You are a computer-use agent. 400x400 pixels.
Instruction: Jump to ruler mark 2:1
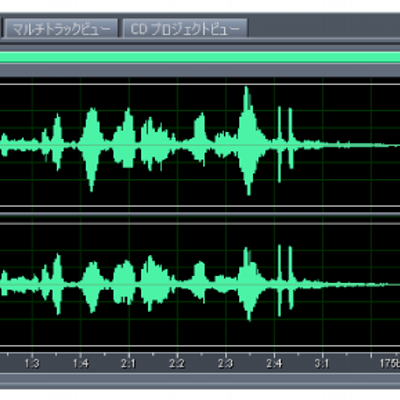tap(129, 364)
